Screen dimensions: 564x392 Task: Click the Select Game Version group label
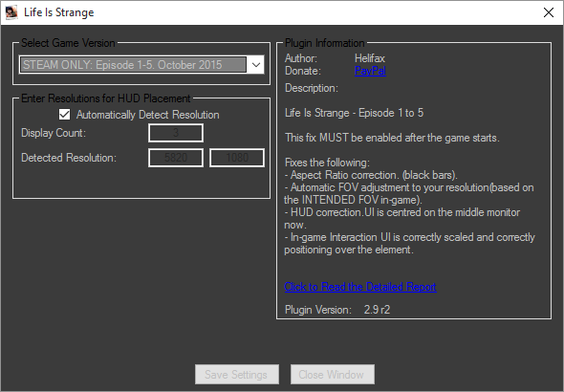click(68, 43)
